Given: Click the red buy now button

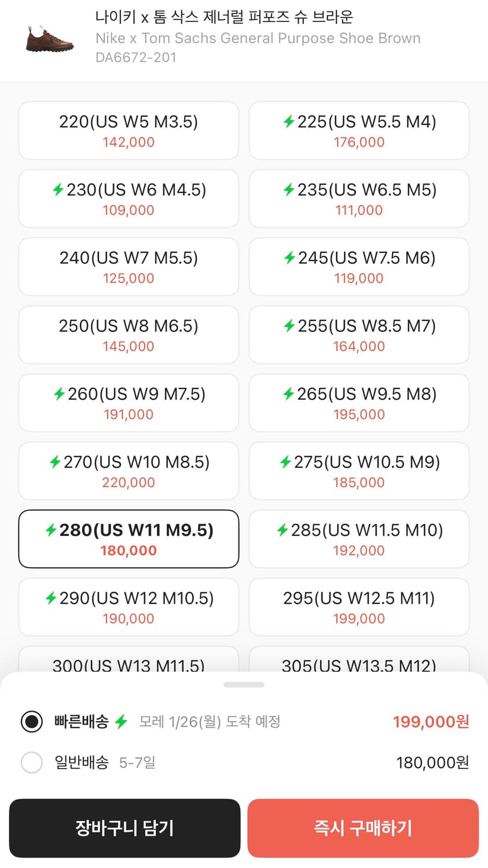Looking at the screenshot, I should pos(363,828).
